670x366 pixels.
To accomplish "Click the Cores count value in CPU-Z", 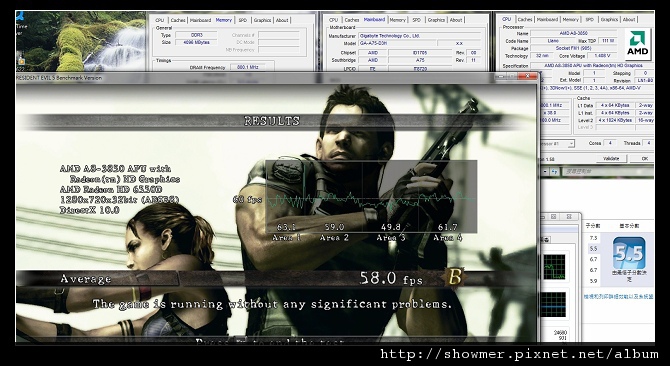I will click(x=610, y=143).
